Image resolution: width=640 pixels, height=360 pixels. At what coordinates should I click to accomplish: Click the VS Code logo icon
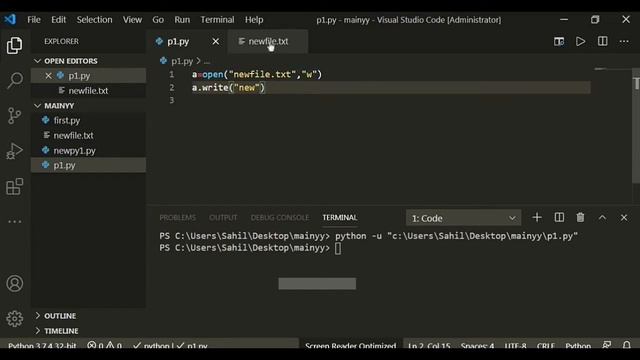pos(10,19)
